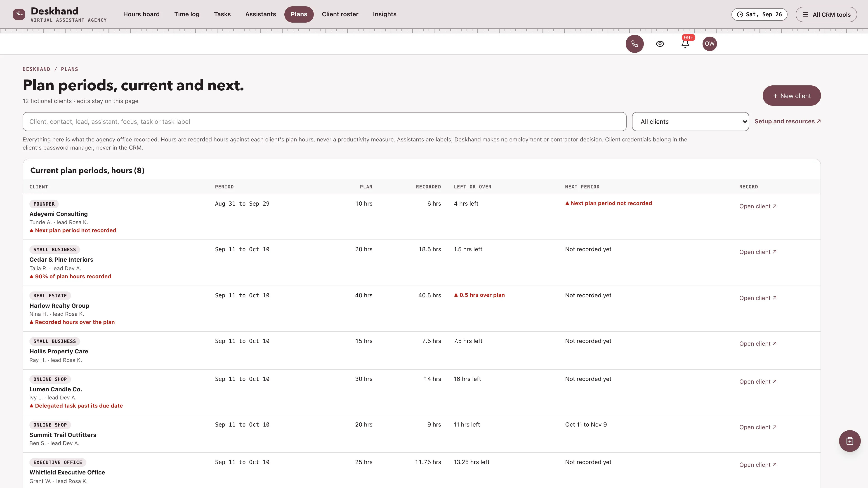
Task: Expand the All clients dropdown
Action: coord(690,122)
